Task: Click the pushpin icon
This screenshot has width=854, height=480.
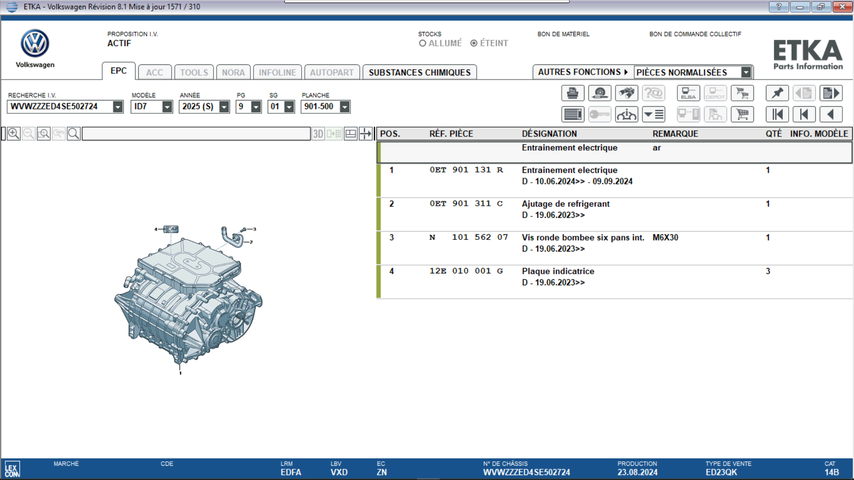Action: (x=777, y=93)
